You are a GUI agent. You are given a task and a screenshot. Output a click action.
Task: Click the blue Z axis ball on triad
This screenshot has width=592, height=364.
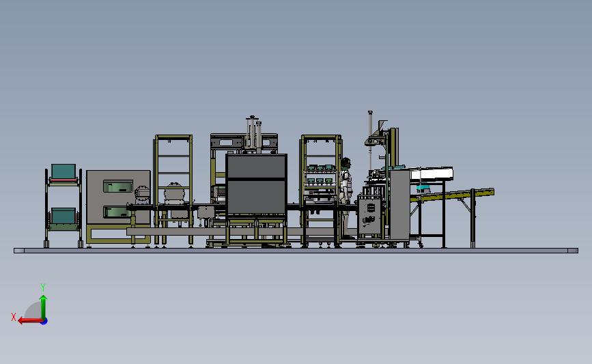pos(44,322)
